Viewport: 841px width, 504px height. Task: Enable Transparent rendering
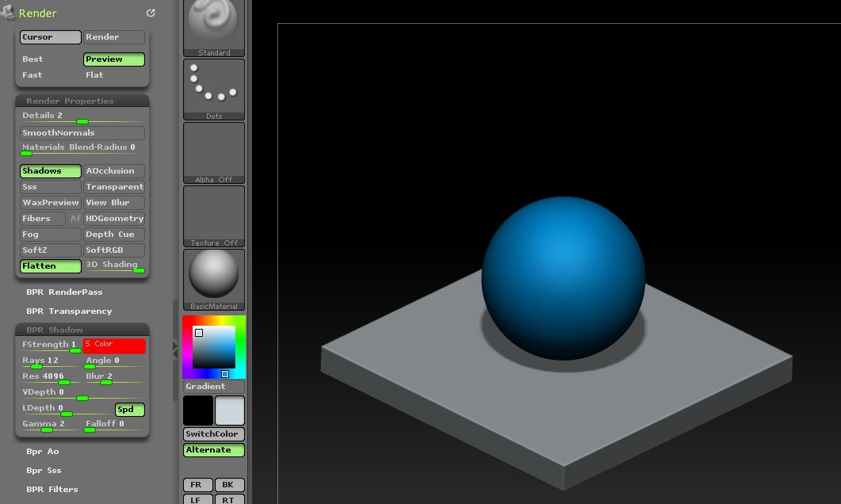pos(113,186)
